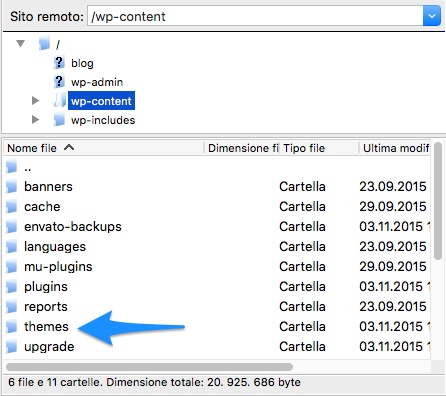Screen dimensions: 446x396
Task: Select the envato-backups file name
Action: pos(73,227)
